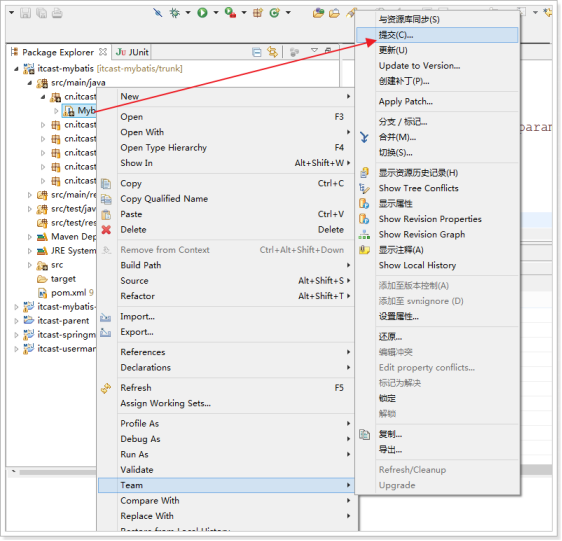
Task: Close the Package Explorer tab with X
Action: (103, 52)
